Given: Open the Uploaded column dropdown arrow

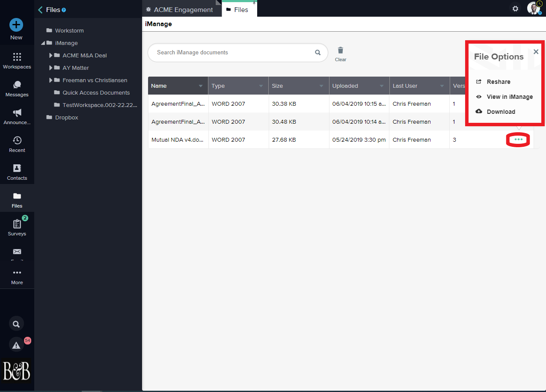Looking at the screenshot, I should (x=382, y=86).
